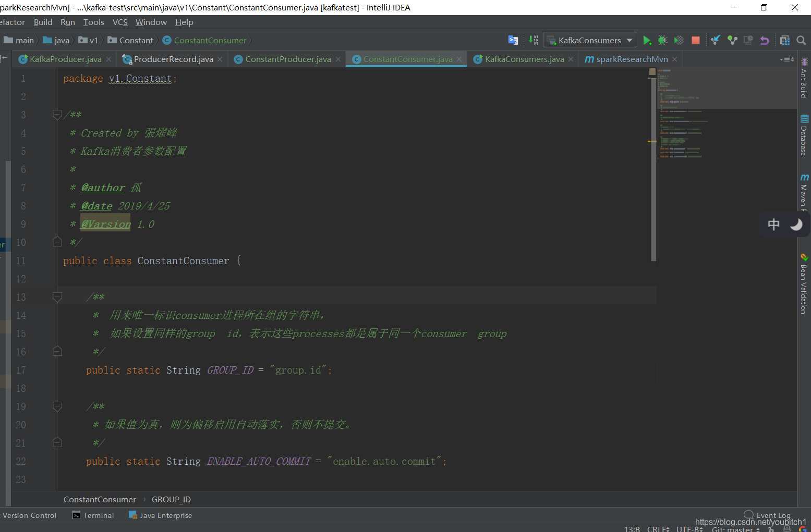Open the Window menu
Viewport: 811px width, 532px height.
[x=151, y=22]
